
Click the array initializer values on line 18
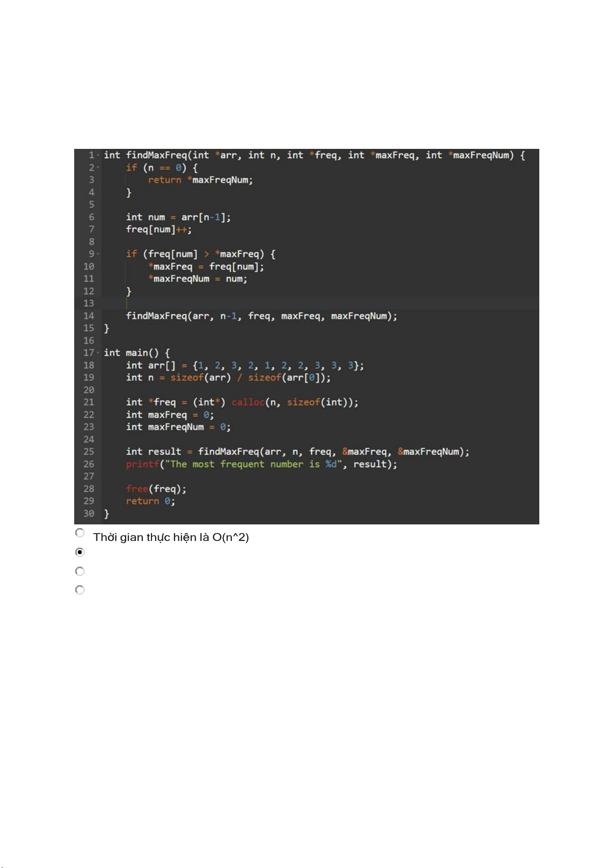pyautogui.click(x=278, y=365)
